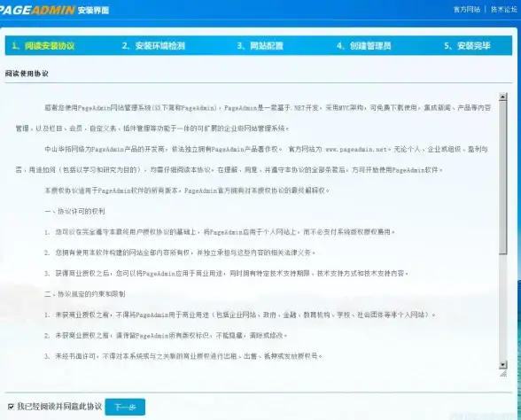Click the 安装界面 header title
The width and height of the screenshot is (521, 420).
(93, 11)
